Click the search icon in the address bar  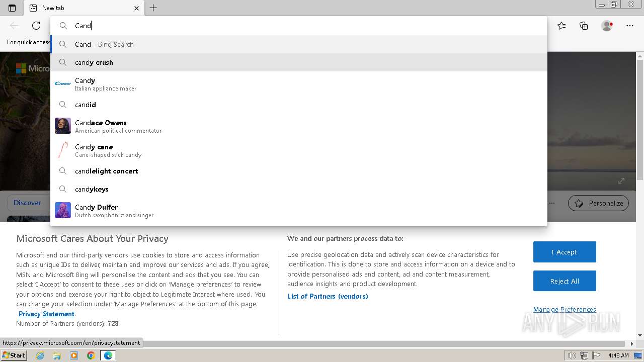pos(63,26)
